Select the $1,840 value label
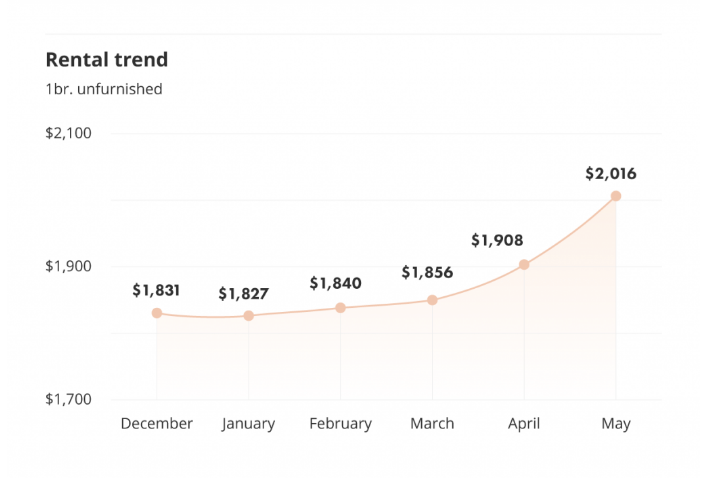The height and width of the screenshot is (478, 706). coord(335,283)
